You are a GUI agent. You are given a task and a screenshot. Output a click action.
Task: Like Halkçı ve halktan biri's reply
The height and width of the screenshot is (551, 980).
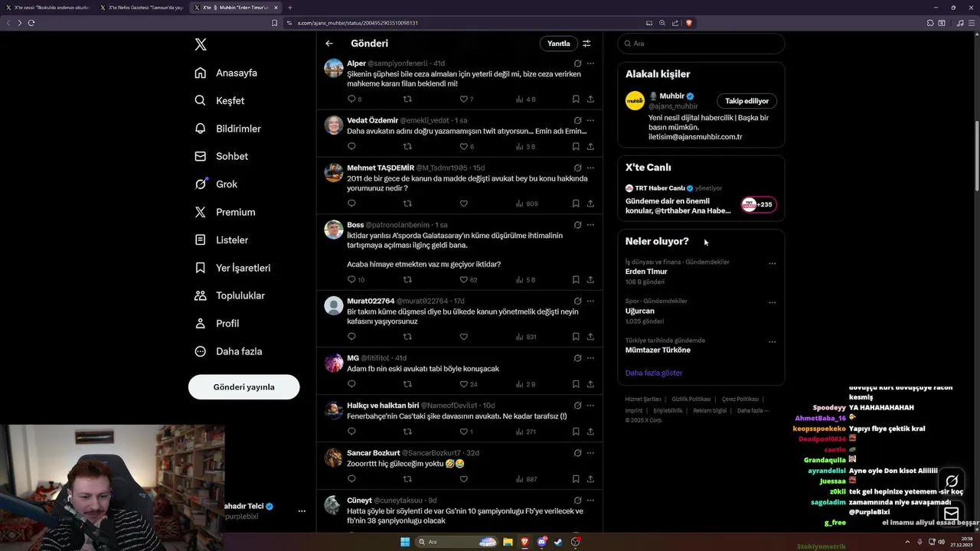click(x=465, y=432)
